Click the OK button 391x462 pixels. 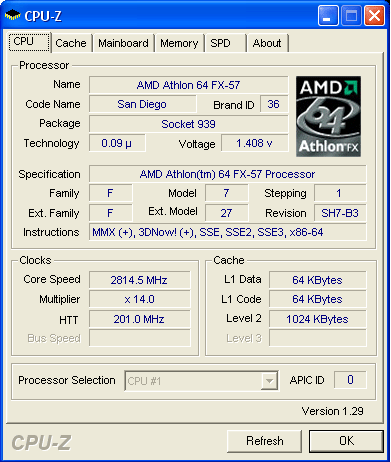click(x=346, y=441)
